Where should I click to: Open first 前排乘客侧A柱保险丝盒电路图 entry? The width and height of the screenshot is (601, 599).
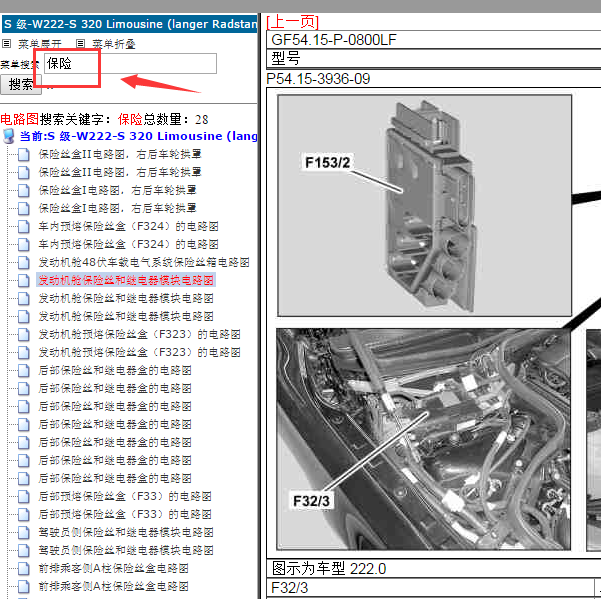(x=113, y=568)
